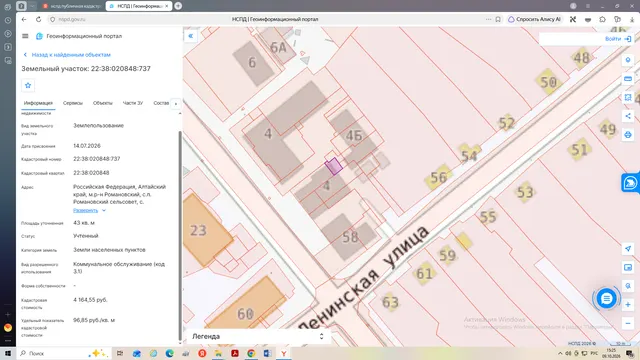Screen dimensions: 640x360
Task: Click the Землепользование value
Action: [x=98, y=125]
